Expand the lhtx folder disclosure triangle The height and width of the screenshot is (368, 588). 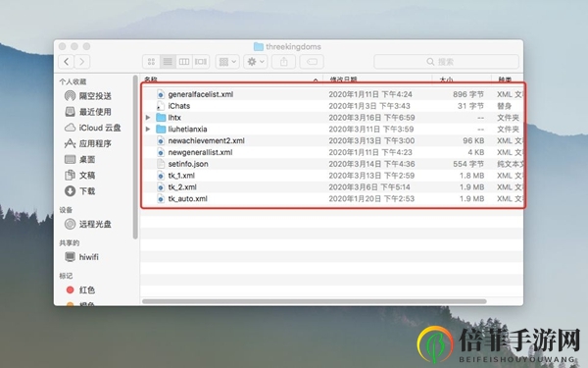(x=148, y=118)
